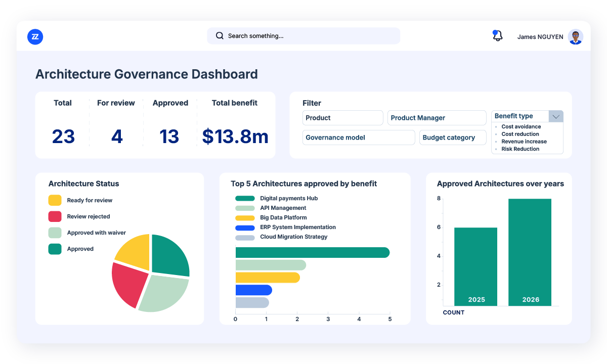Click the longest dark green benefit bar
The width and height of the screenshot is (607, 364).
313,252
